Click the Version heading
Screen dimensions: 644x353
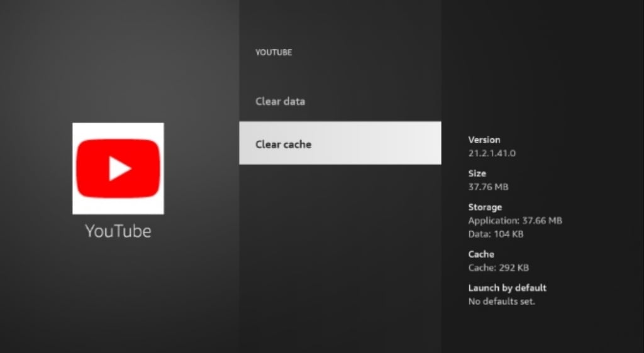point(484,140)
